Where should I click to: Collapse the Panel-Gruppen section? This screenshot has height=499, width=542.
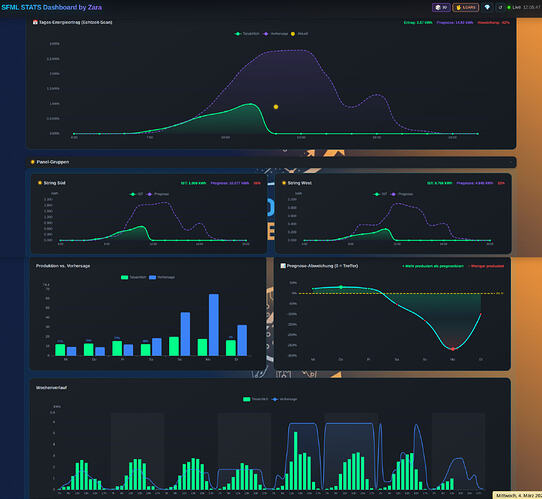(x=511, y=162)
